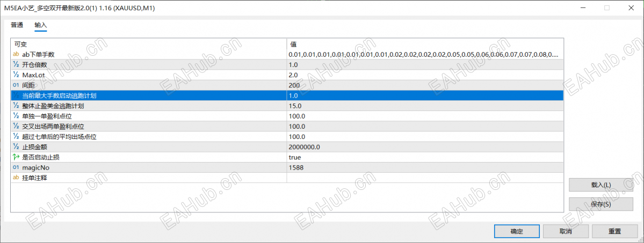Viewport: 644px width, 243px height.
Task: Click the type icon beside 当前最大手数启动逃跑计划
Action: (16, 95)
